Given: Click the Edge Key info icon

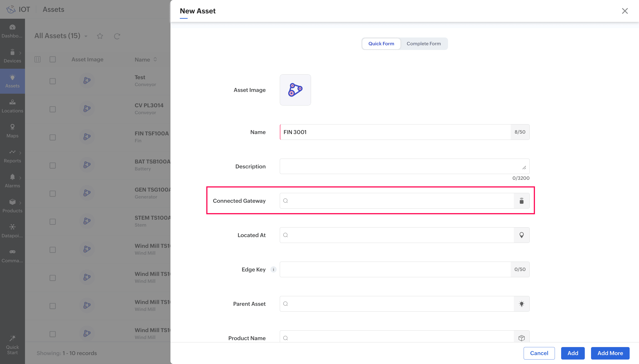Looking at the screenshot, I should point(273,269).
